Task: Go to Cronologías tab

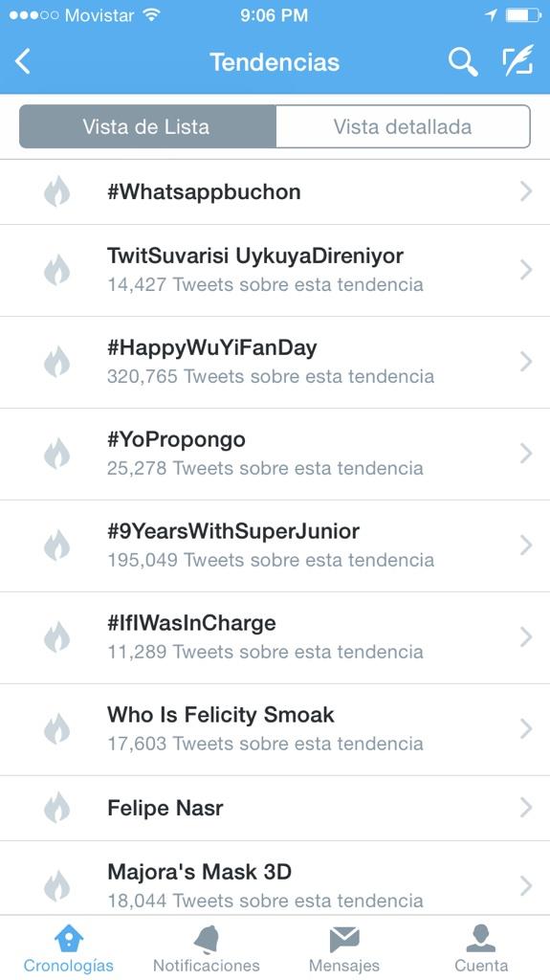Action: (69, 949)
